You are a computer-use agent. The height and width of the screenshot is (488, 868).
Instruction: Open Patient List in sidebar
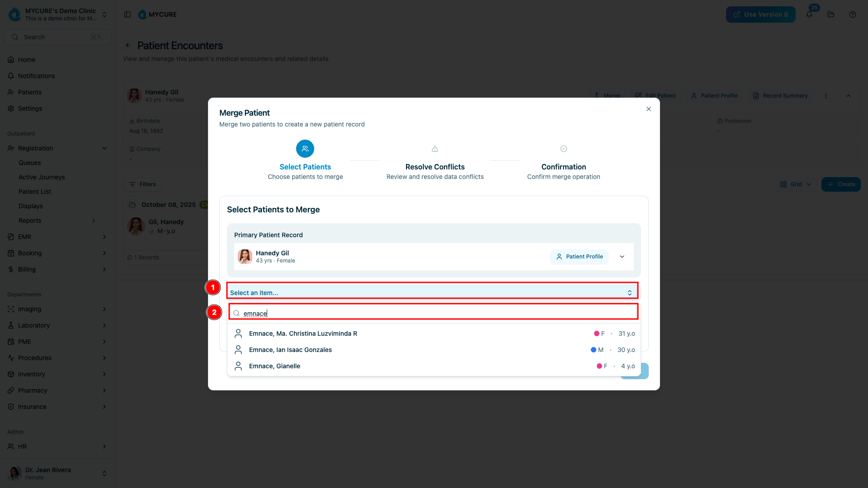pyautogui.click(x=35, y=192)
